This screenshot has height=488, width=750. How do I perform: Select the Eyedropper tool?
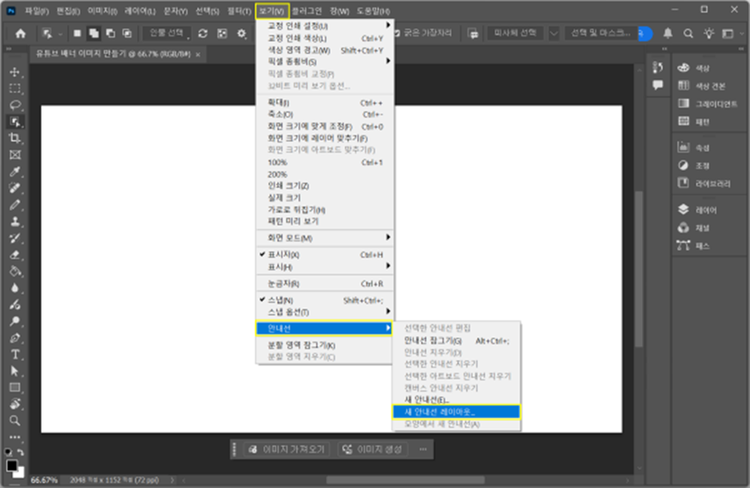15,171
